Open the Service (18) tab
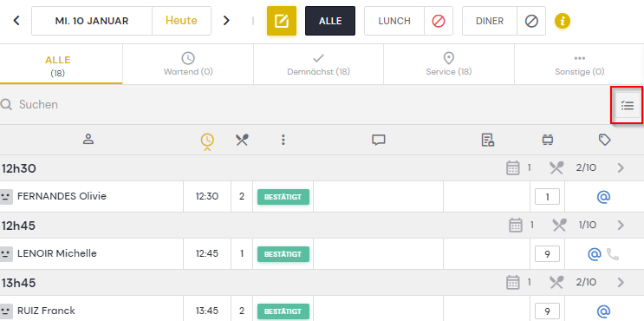The image size is (644, 321). [x=449, y=64]
